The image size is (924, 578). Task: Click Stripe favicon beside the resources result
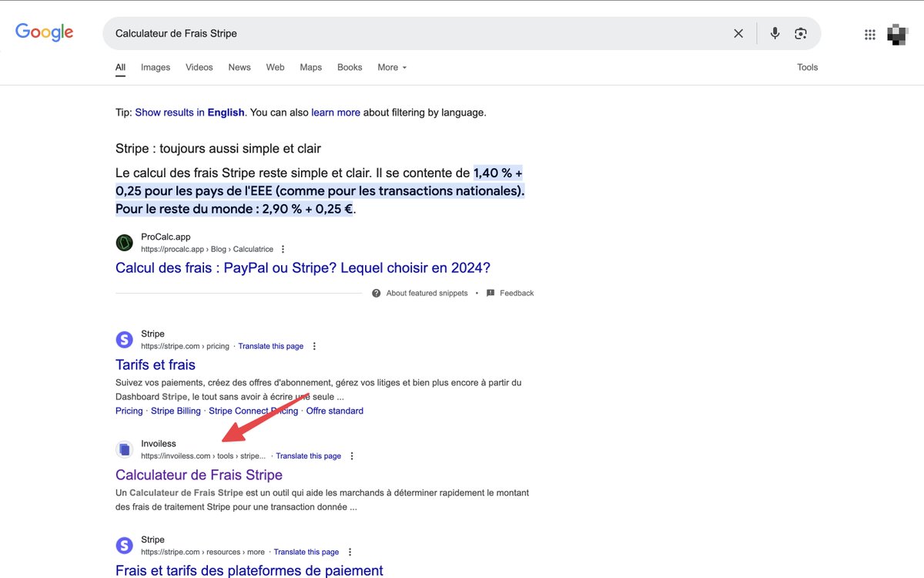124,546
